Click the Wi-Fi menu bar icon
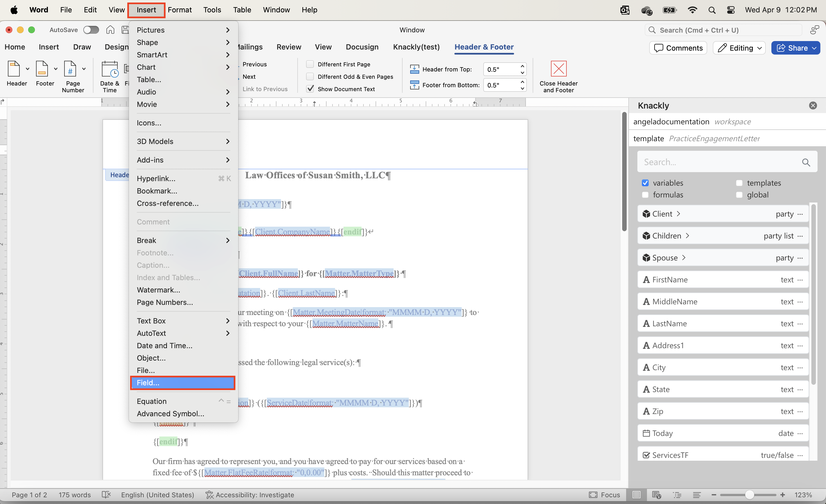 pos(692,10)
